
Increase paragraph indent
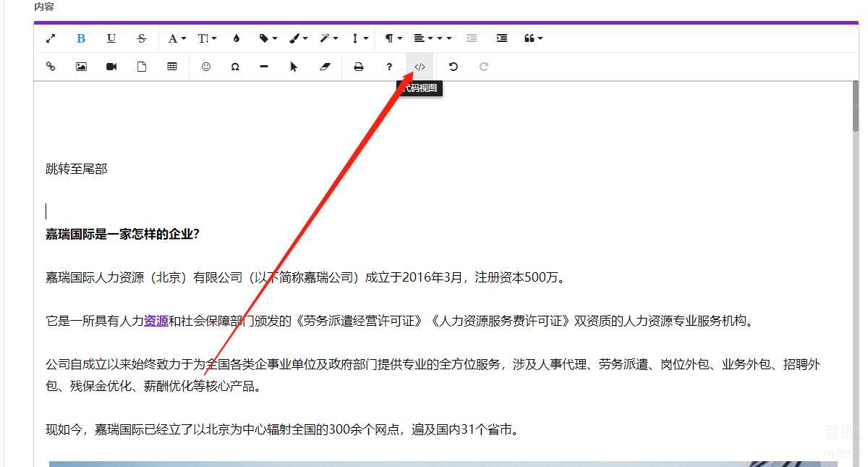click(502, 38)
